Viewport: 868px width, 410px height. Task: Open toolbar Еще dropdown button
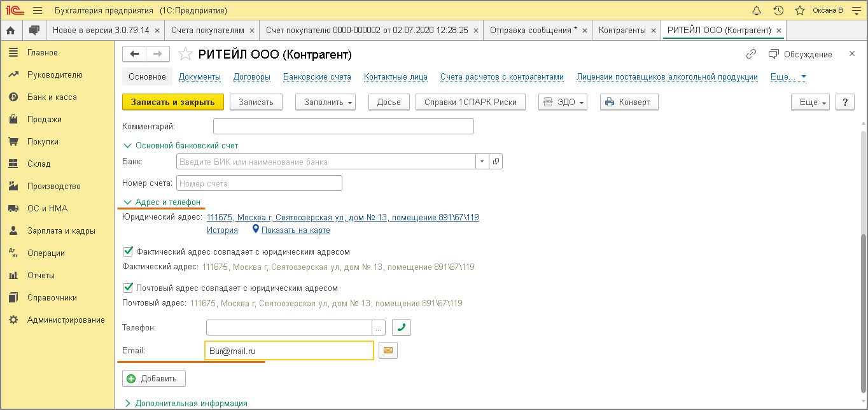[x=810, y=102]
